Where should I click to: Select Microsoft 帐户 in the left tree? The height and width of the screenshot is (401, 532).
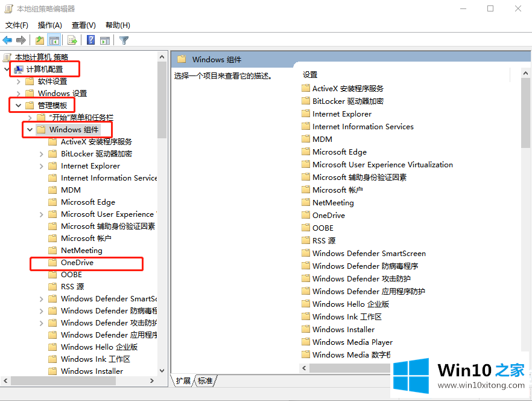[x=86, y=239]
